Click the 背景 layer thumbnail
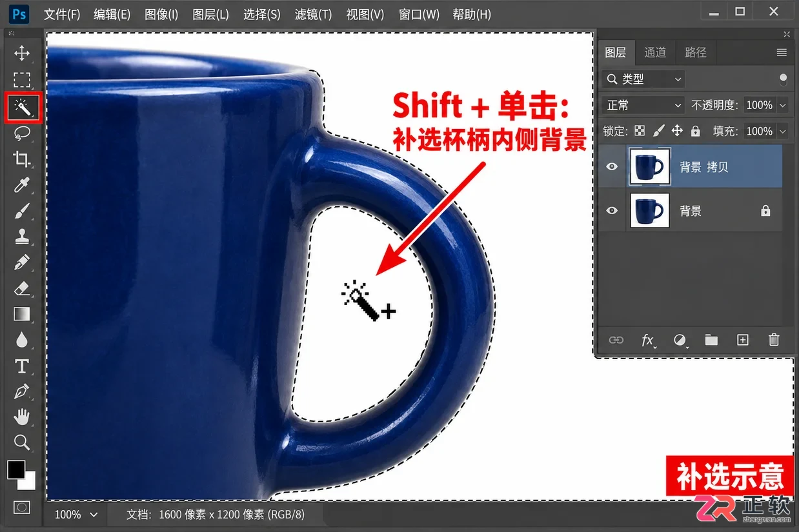Viewport: 799px width, 532px height. [x=649, y=211]
